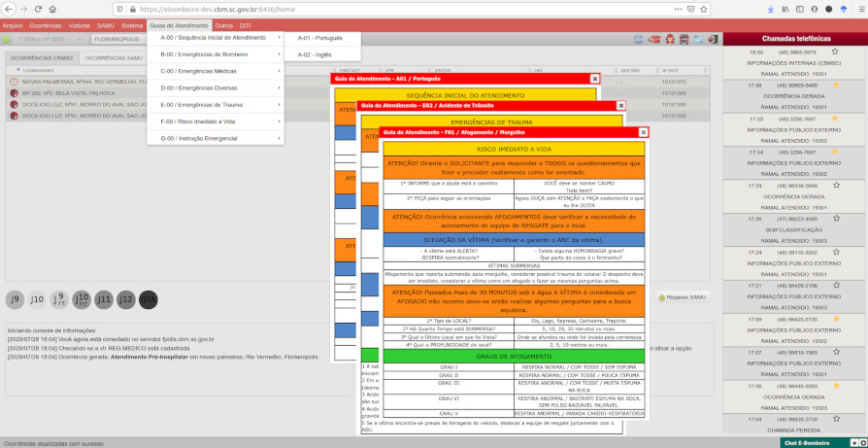Click the logout door icon
This screenshot has width=868, height=448.
713,39
